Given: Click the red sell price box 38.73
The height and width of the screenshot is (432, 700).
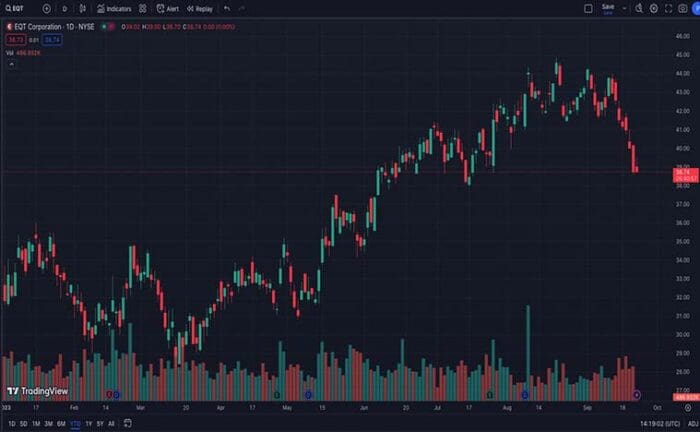Looking at the screenshot, I should (x=16, y=40).
